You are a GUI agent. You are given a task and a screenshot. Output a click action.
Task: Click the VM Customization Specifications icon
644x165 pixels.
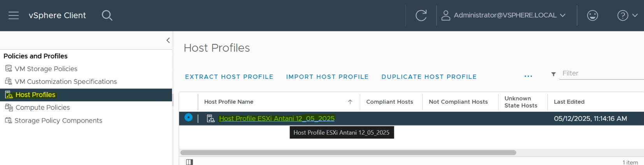[x=8, y=82]
